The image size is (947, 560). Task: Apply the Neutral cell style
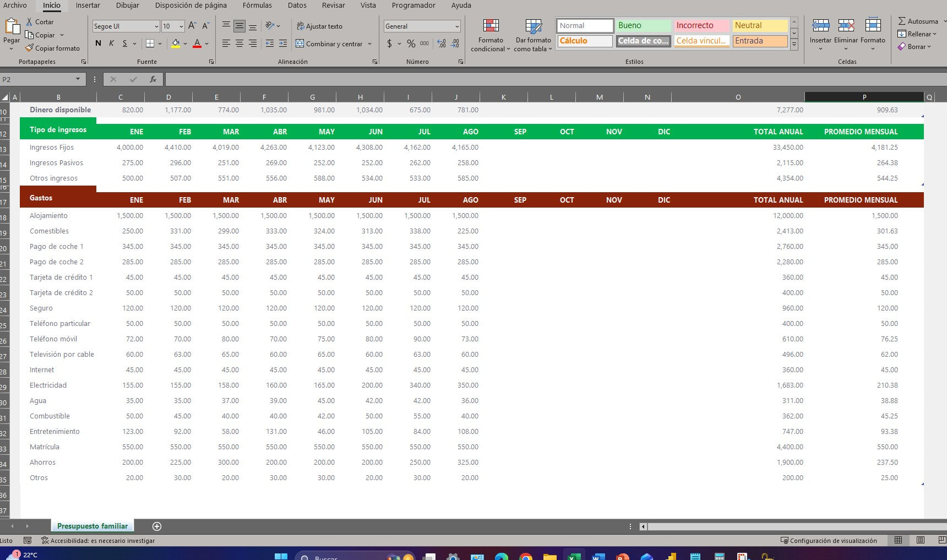click(760, 25)
